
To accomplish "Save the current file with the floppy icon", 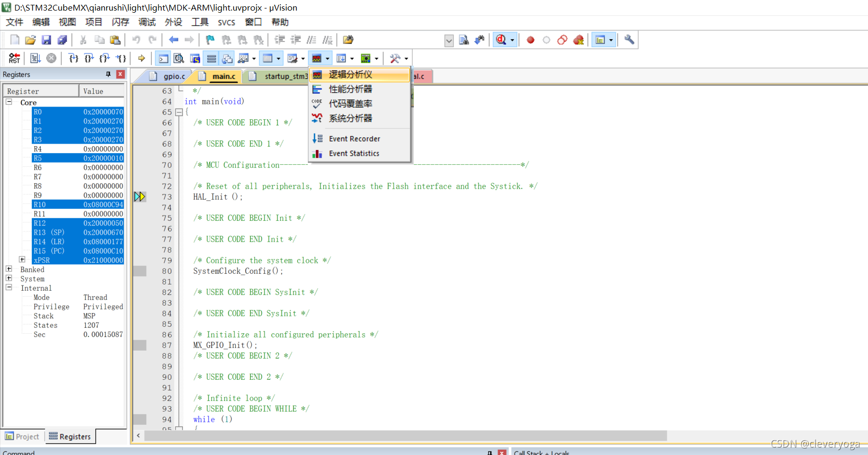I will 47,40.
